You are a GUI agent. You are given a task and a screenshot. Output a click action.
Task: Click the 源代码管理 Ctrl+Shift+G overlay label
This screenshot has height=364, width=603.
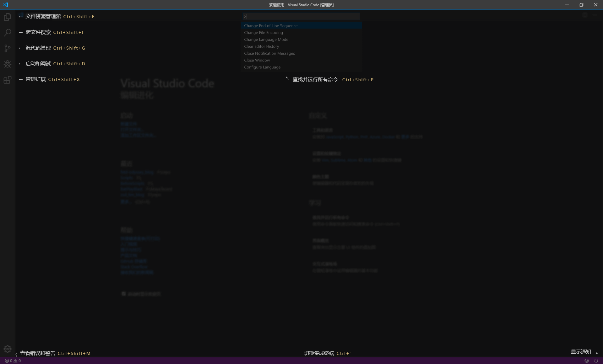tap(52, 48)
